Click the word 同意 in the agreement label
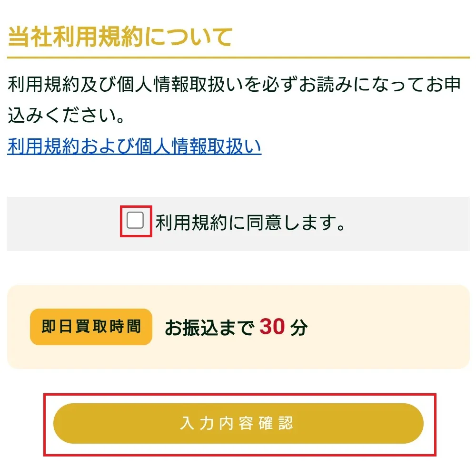Screen dimensions: 476x466 (261, 223)
